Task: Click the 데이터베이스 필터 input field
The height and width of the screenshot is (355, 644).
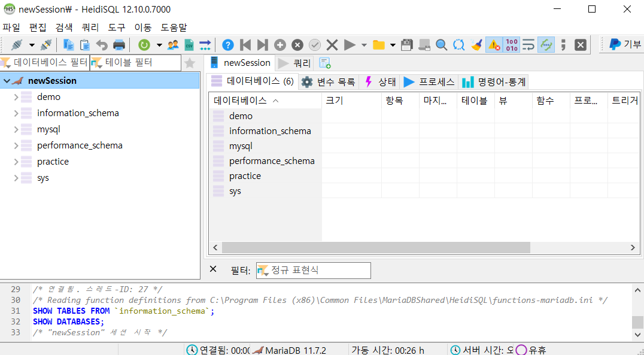Action: click(45, 63)
